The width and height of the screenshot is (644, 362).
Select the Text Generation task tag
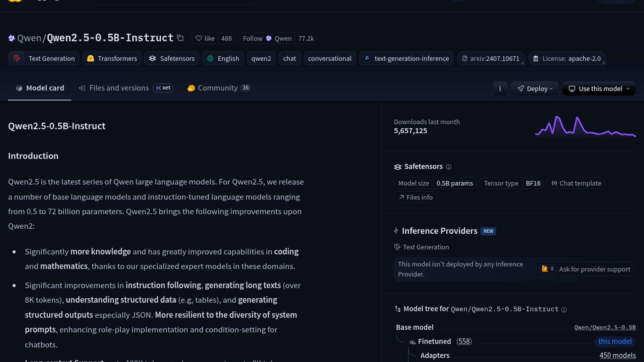click(44, 58)
